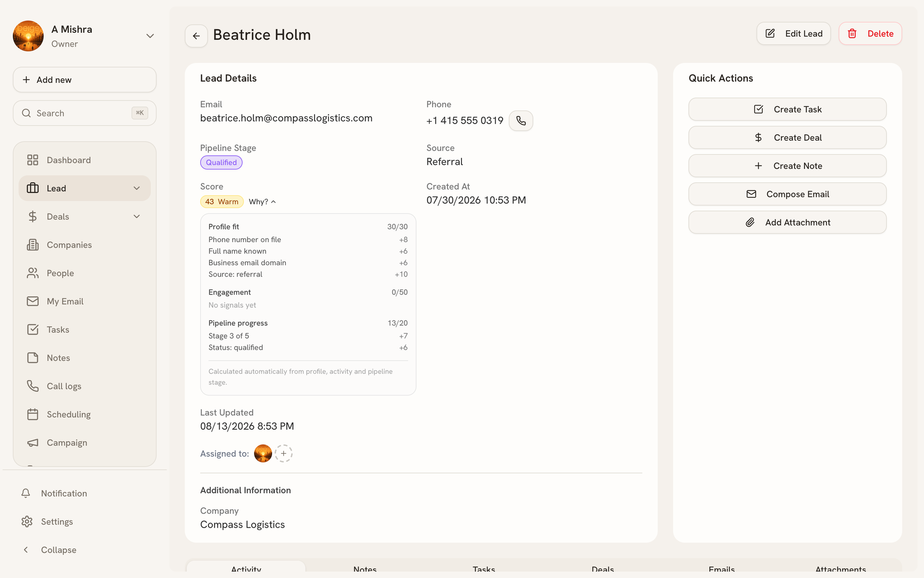The image size is (924, 578).
Task: Open Dashboard from the sidebar
Action: point(85,160)
